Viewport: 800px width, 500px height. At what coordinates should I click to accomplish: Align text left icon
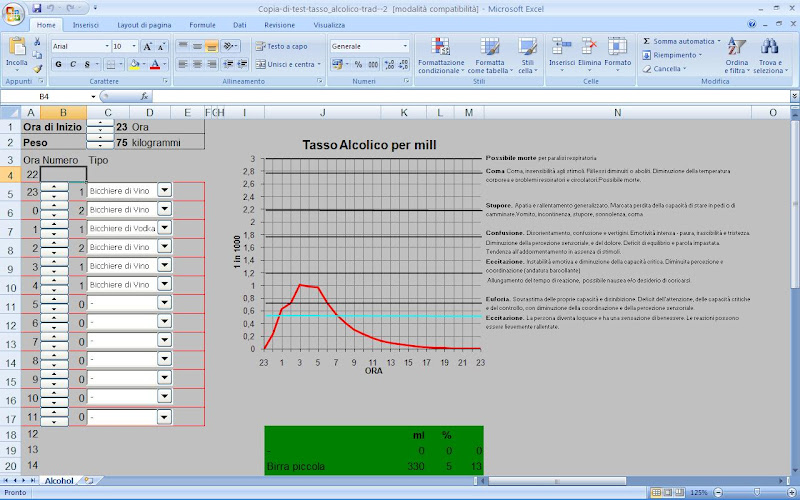point(183,64)
